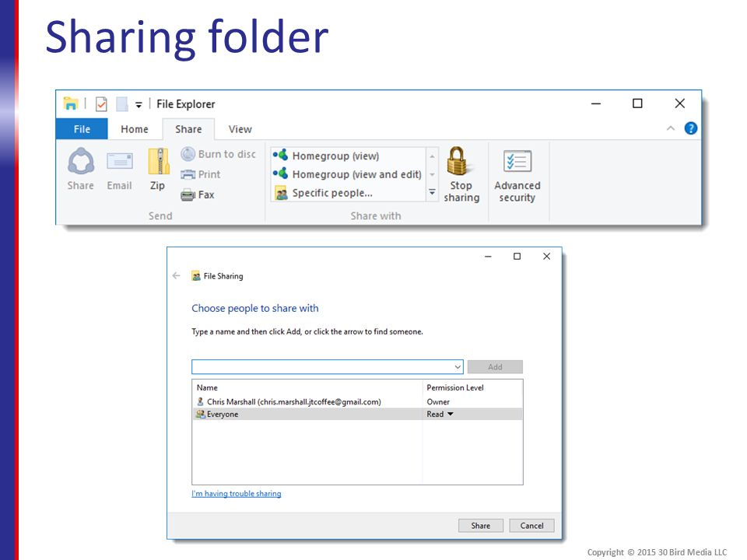Collapse the ribbon with the chevron

coord(671,128)
